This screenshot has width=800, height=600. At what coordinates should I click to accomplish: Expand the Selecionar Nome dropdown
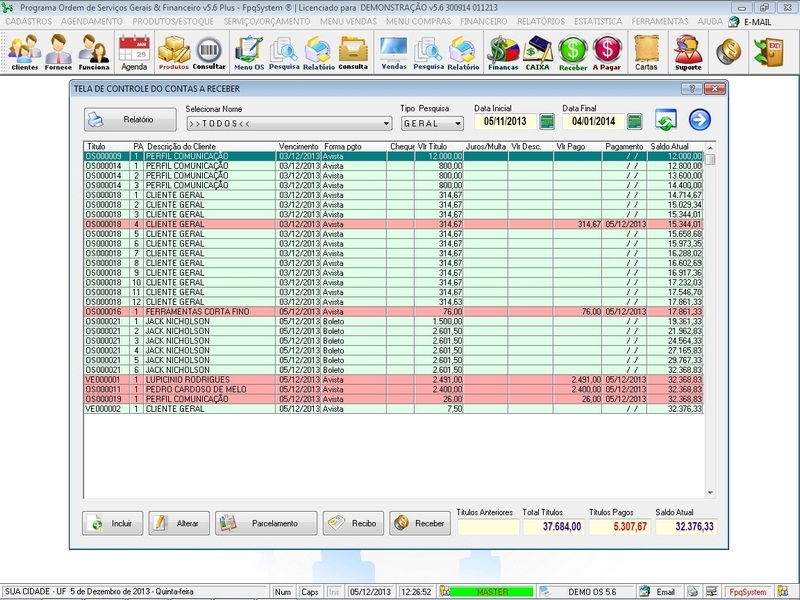pos(386,124)
